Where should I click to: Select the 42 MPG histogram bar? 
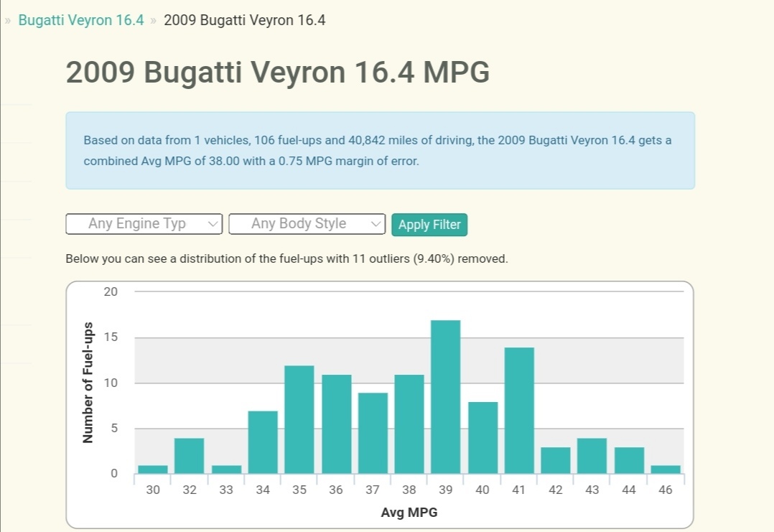pyautogui.click(x=555, y=460)
